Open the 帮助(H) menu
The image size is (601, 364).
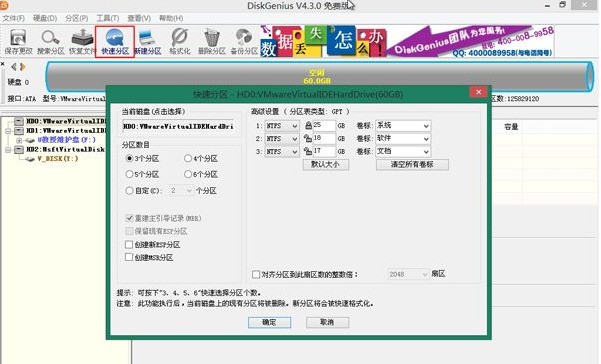tap(171, 18)
